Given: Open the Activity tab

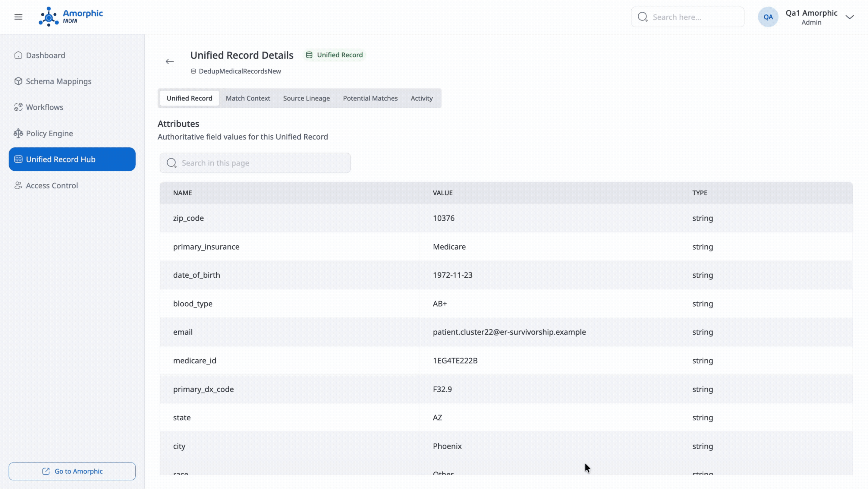Looking at the screenshot, I should pyautogui.click(x=422, y=98).
